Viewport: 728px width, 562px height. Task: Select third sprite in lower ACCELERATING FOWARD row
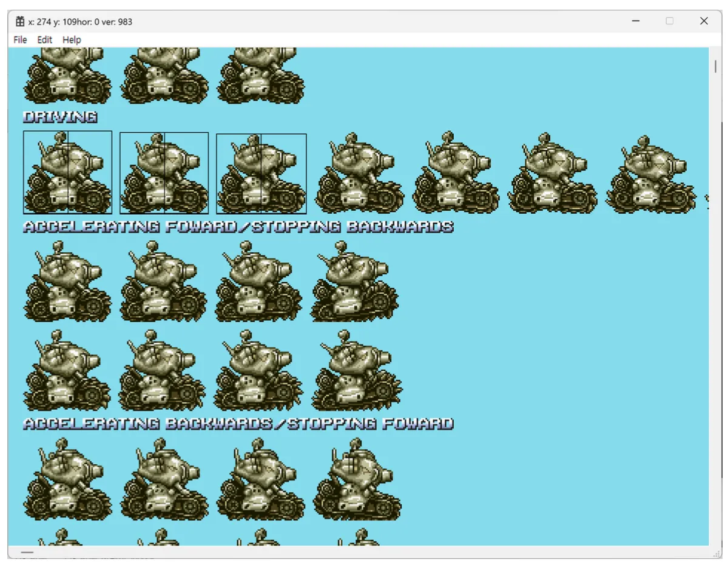pyautogui.click(x=259, y=371)
